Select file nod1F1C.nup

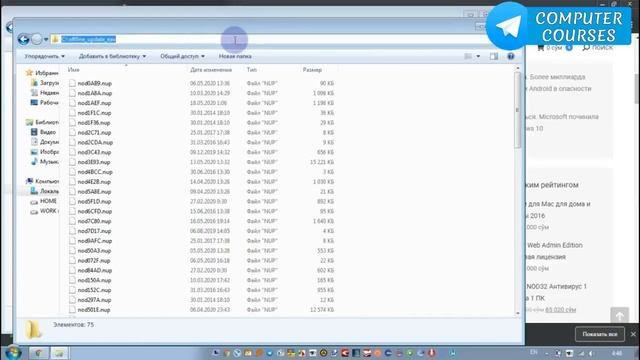[x=94, y=113]
